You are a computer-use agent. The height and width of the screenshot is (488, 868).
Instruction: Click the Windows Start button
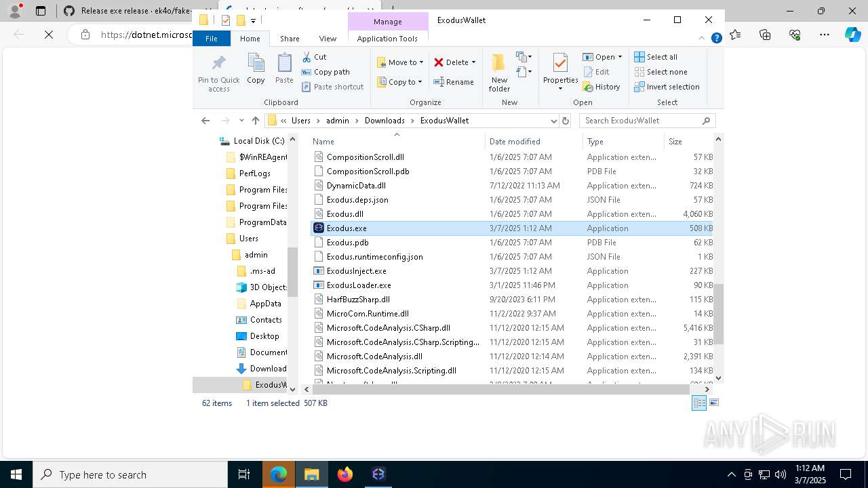16,474
